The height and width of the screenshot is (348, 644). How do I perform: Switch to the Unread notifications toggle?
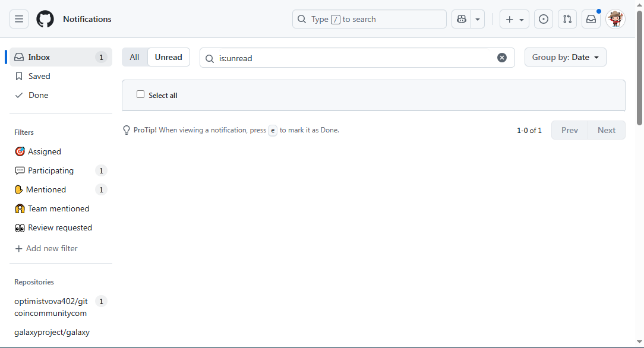(169, 57)
